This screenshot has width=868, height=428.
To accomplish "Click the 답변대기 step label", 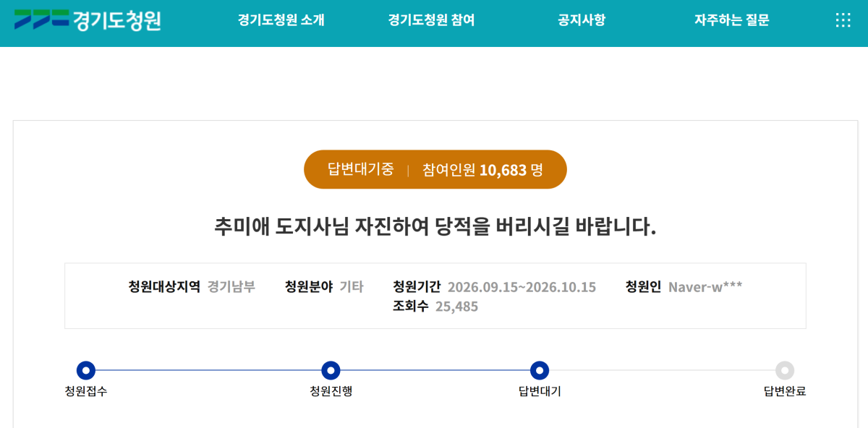I will pyautogui.click(x=540, y=391).
